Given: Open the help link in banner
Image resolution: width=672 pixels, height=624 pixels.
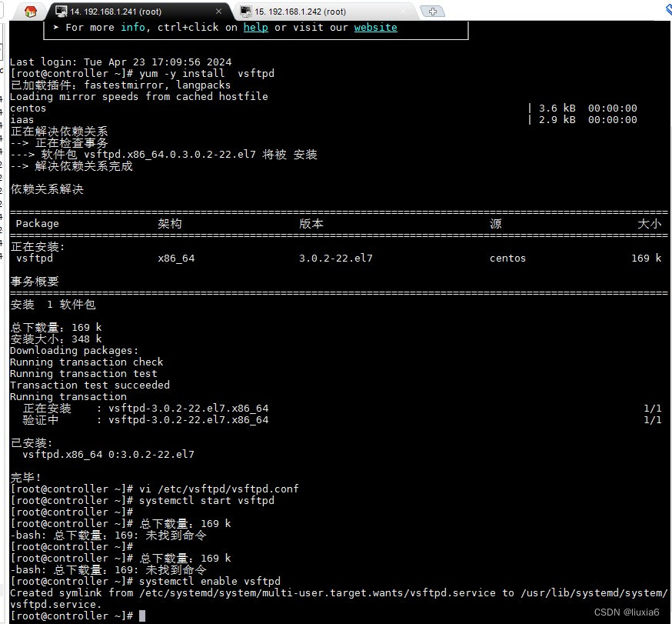Looking at the screenshot, I should (255, 28).
